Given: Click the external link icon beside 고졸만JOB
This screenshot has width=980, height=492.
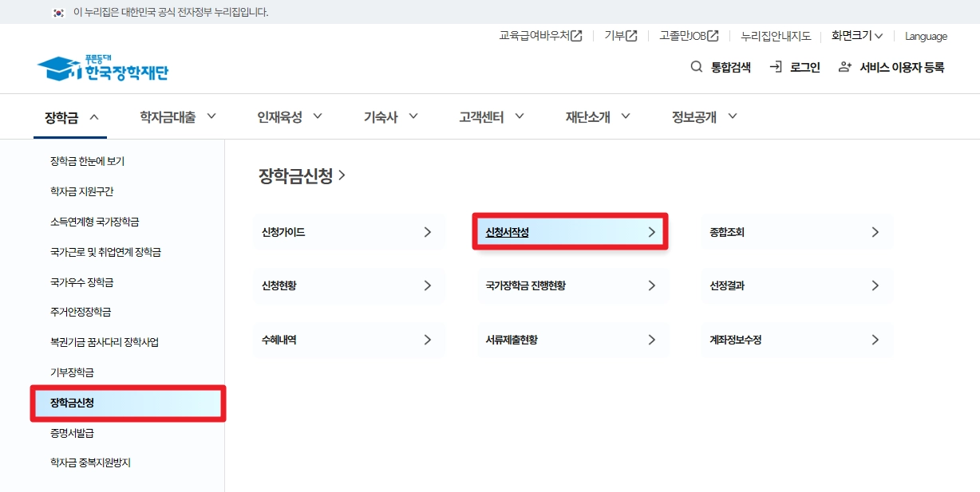Looking at the screenshot, I should tap(712, 35).
